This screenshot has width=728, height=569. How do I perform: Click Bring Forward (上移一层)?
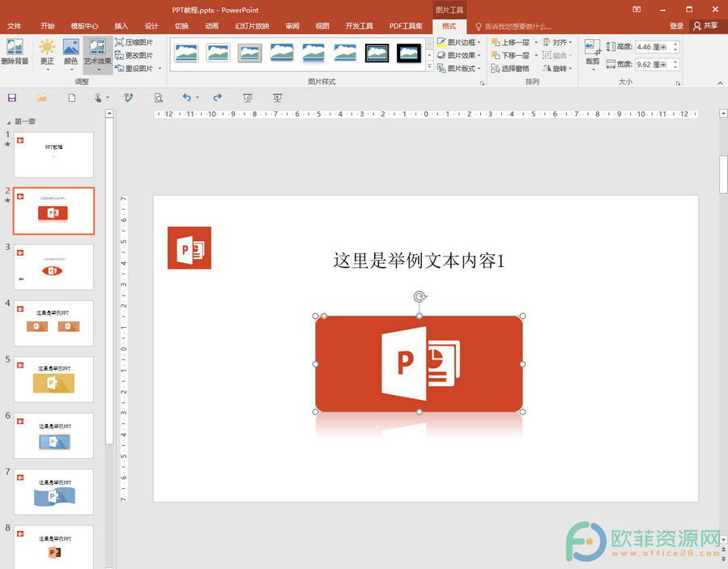coord(510,42)
